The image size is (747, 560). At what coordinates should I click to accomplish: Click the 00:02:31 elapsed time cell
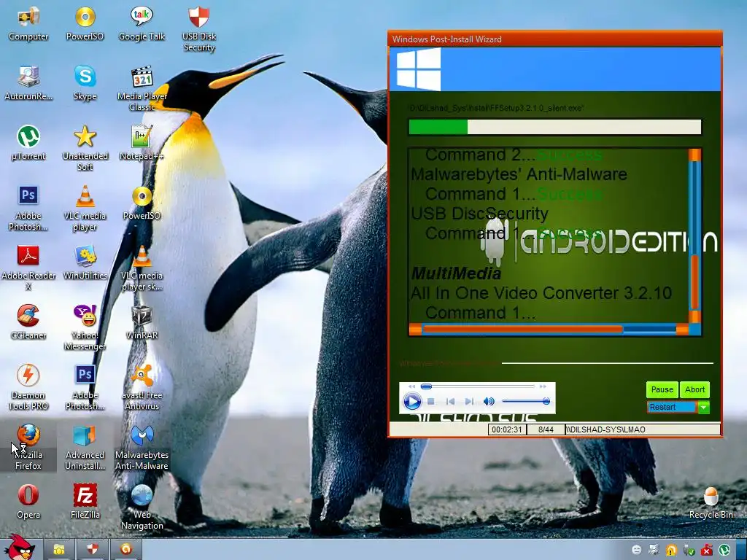click(506, 429)
